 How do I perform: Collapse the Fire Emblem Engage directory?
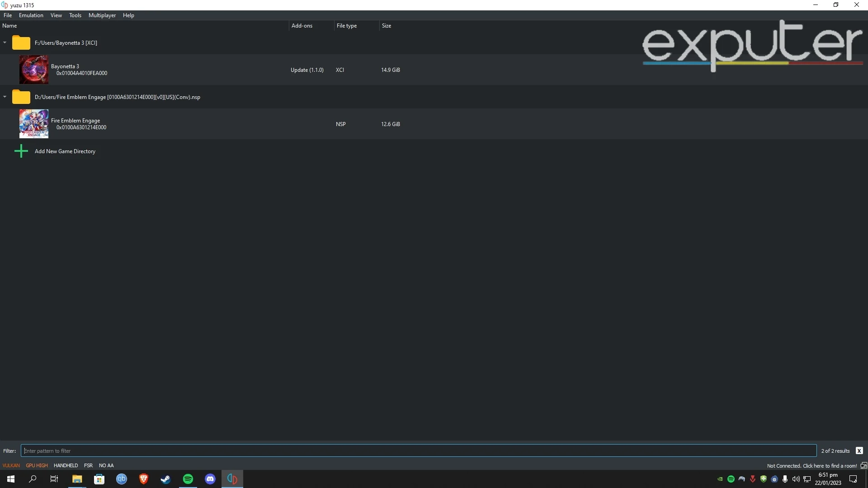[x=5, y=97]
